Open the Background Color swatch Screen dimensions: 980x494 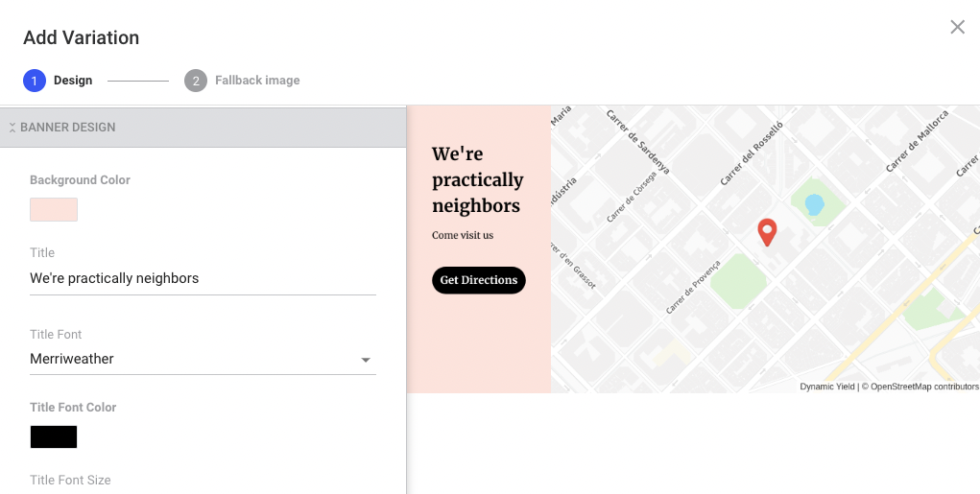pyautogui.click(x=54, y=210)
